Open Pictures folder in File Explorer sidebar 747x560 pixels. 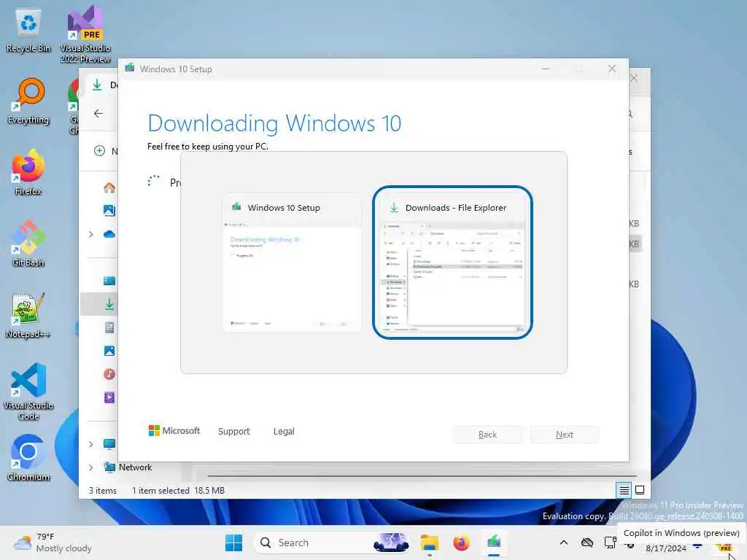click(109, 351)
